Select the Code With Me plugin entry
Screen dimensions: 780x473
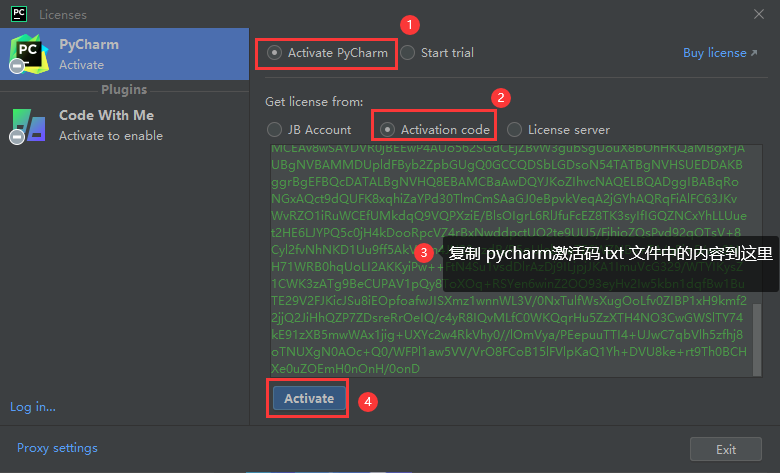coord(124,125)
